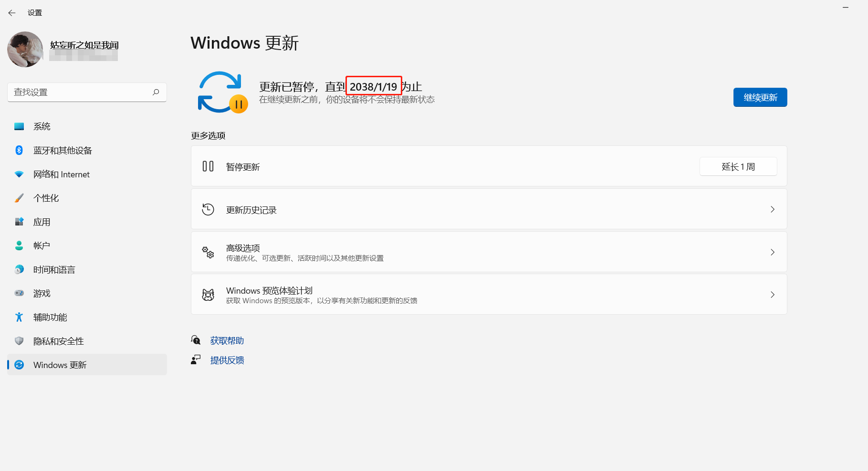868x471 pixels.
Task: Click the 个性化 paintbrush icon
Action: 19,198
